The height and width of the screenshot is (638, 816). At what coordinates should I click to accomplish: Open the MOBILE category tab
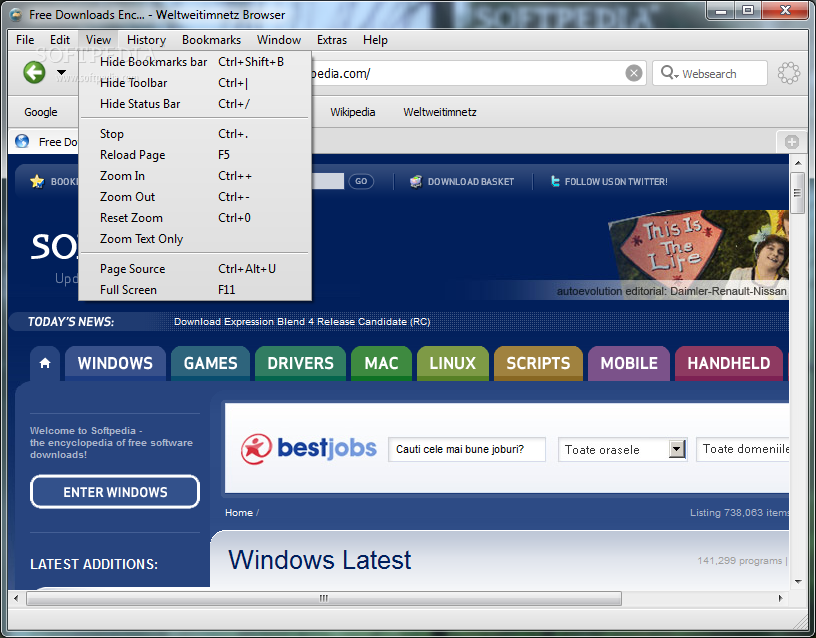[629, 363]
